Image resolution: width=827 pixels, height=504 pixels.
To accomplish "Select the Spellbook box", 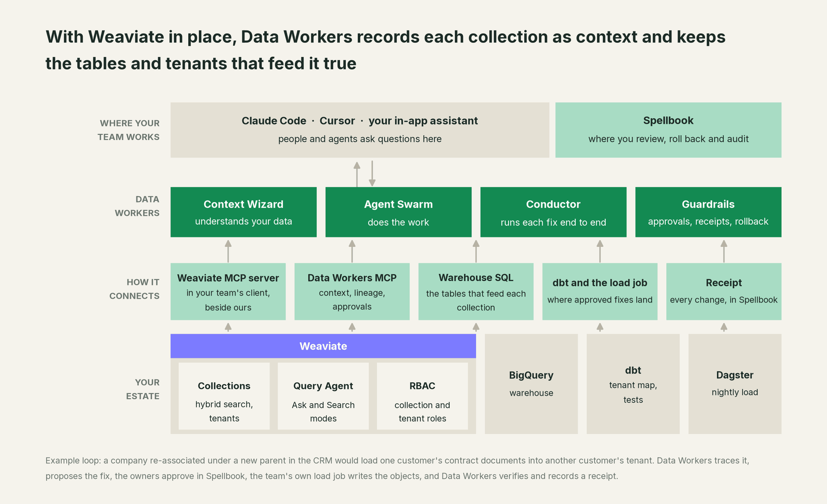I will [668, 130].
